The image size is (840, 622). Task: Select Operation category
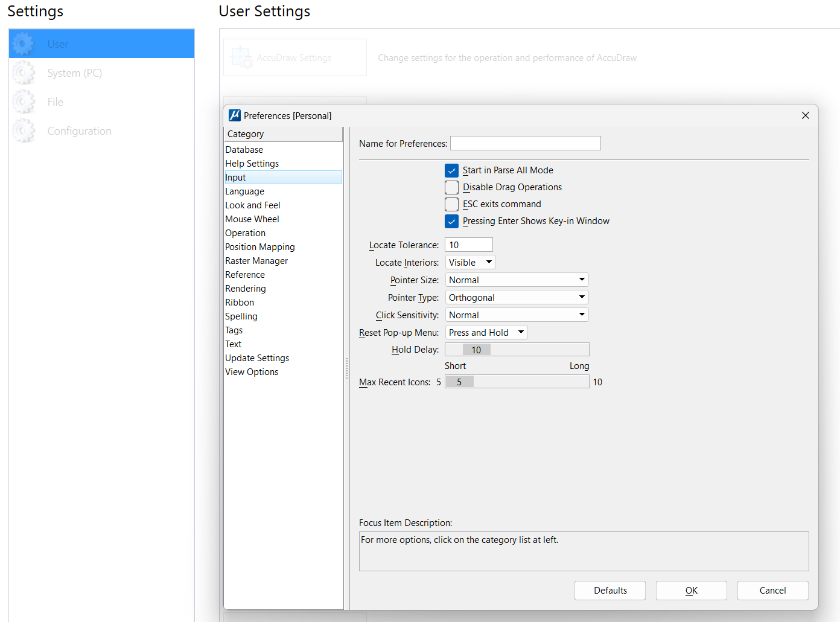pos(283,233)
